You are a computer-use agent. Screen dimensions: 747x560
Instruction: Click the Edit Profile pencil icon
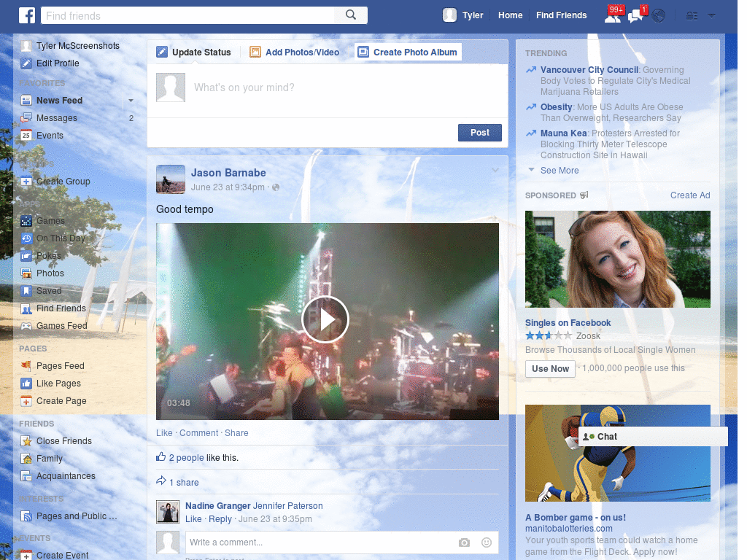click(26, 63)
